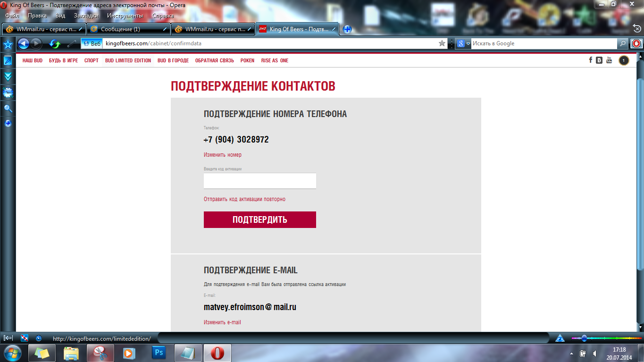The image size is (644, 362).
Task: Start the search with the magnifier button
Action: (x=623, y=43)
